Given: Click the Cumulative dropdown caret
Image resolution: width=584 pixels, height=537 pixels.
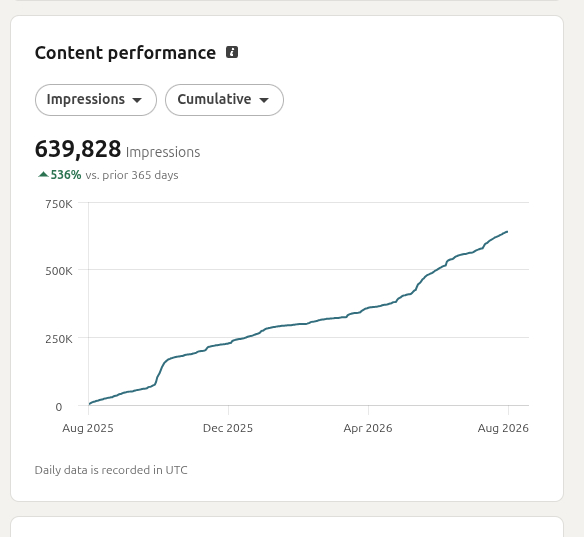Looking at the screenshot, I should click(264, 100).
